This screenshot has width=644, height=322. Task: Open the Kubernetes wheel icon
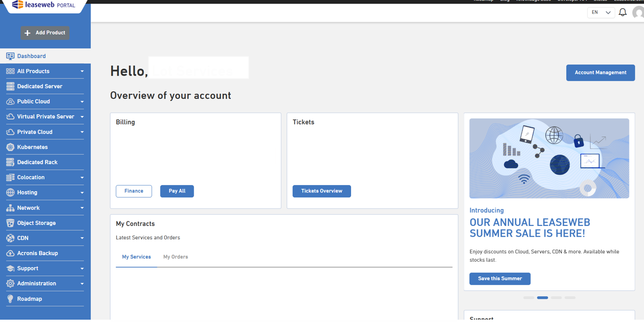click(x=10, y=147)
